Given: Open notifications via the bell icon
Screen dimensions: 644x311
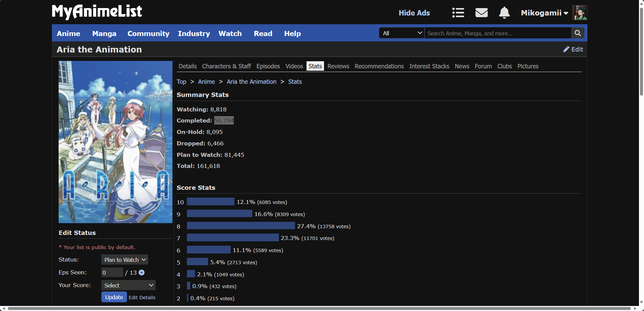Looking at the screenshot, I should [x=504, y=13].
